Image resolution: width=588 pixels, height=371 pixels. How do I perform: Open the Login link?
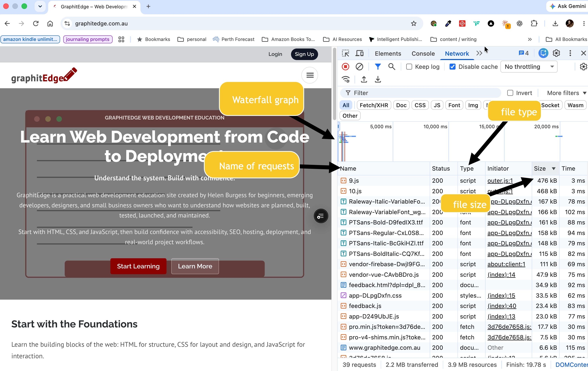pyautogui.click(x=275, y=54)
